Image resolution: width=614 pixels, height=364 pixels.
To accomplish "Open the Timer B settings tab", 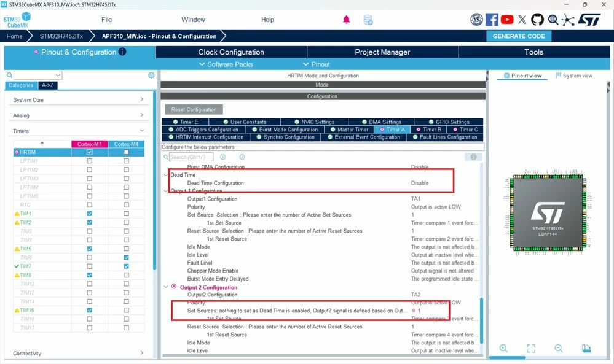I will [428, 130].
